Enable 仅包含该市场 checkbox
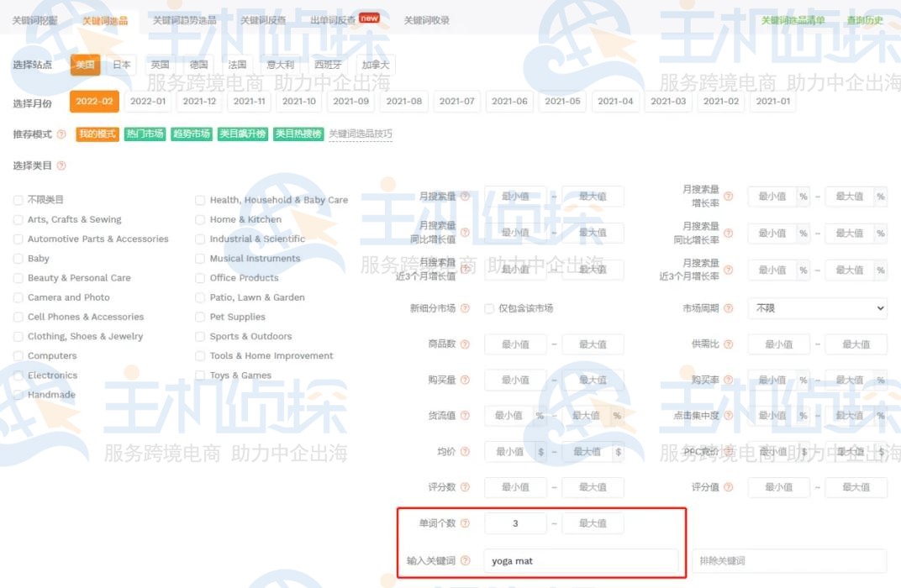Image resolution: width=901 pixels, height=588 pixels. [x=489, y=309]
